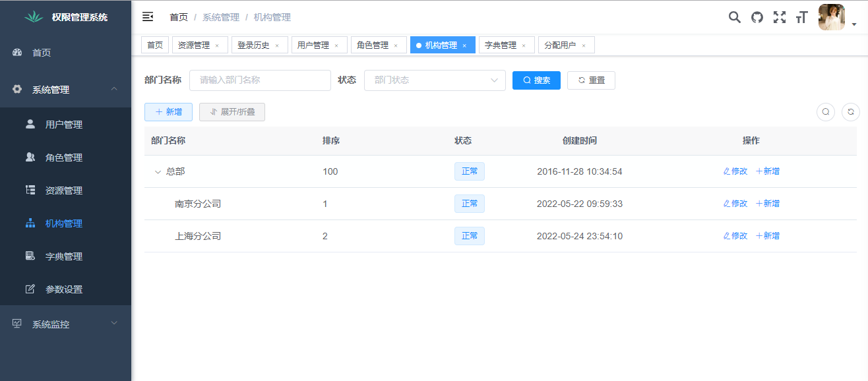Click the 重置 button

coord(591,80)
